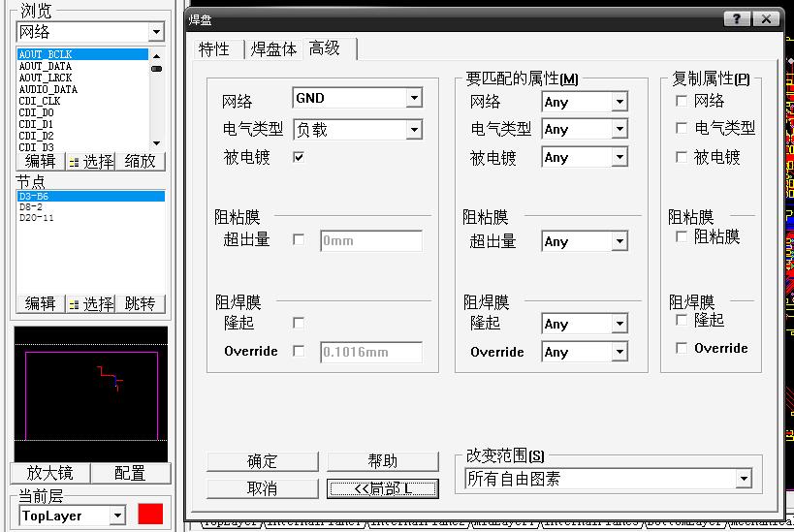Enable the 阻焊膜 Override checkbox
Screen dimensions: 794x532
click(x=299, y=351)
